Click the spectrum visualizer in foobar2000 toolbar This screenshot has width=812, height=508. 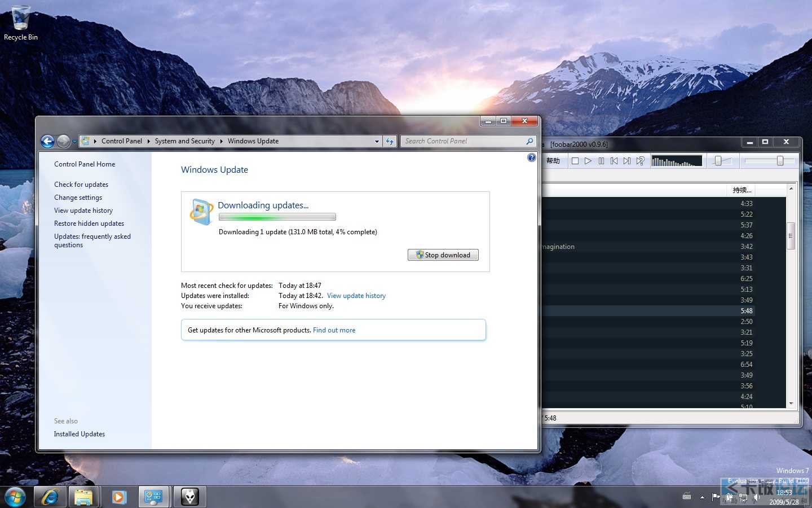677,161
